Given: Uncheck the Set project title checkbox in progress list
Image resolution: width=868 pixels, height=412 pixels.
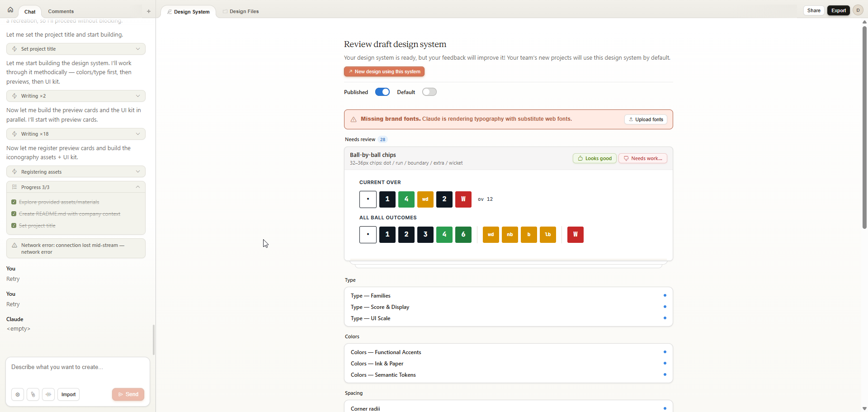Looking at the screenshot, I should 14,226.
